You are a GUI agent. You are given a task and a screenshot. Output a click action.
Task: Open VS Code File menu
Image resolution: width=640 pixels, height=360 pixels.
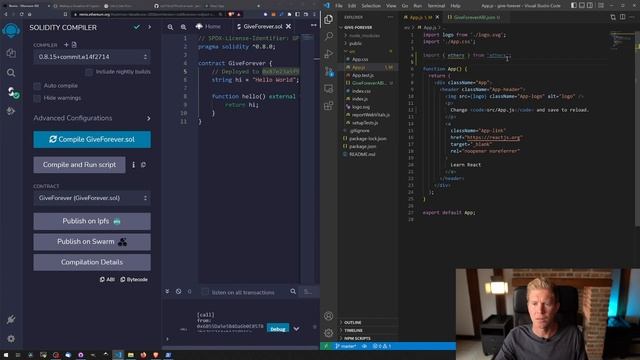pyautogui.click(x=339, y=6)
